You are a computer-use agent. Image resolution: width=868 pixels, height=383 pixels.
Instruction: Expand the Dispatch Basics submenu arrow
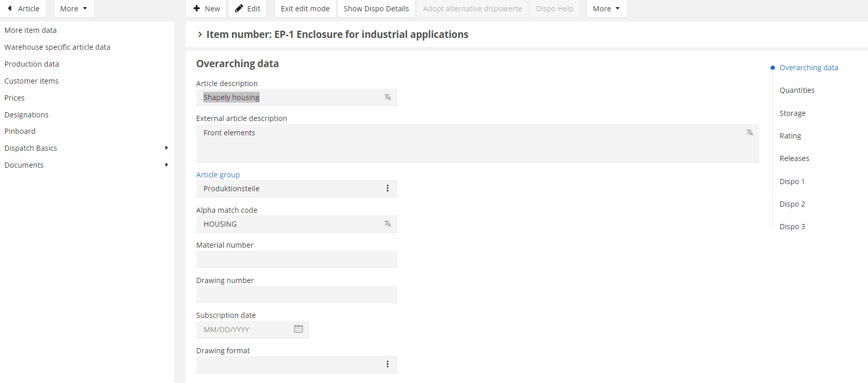coord(166,148)
